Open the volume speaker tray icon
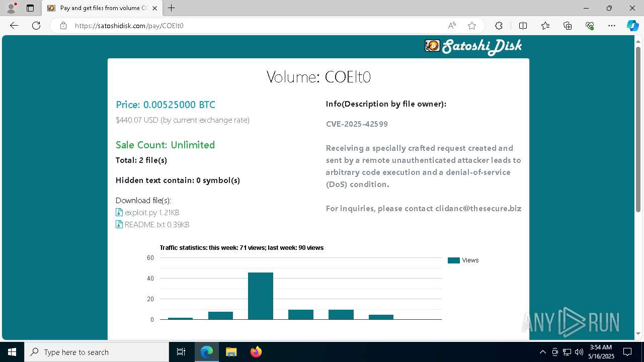 tap(579, 352)
